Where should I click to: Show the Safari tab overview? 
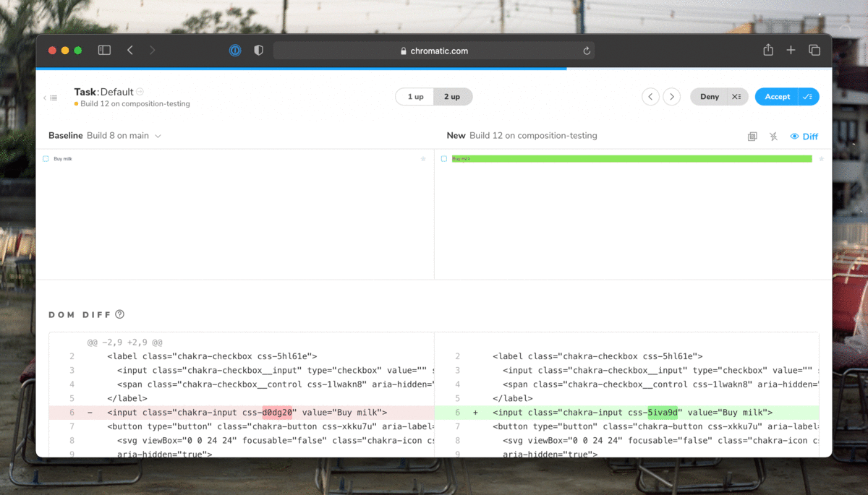814,50
